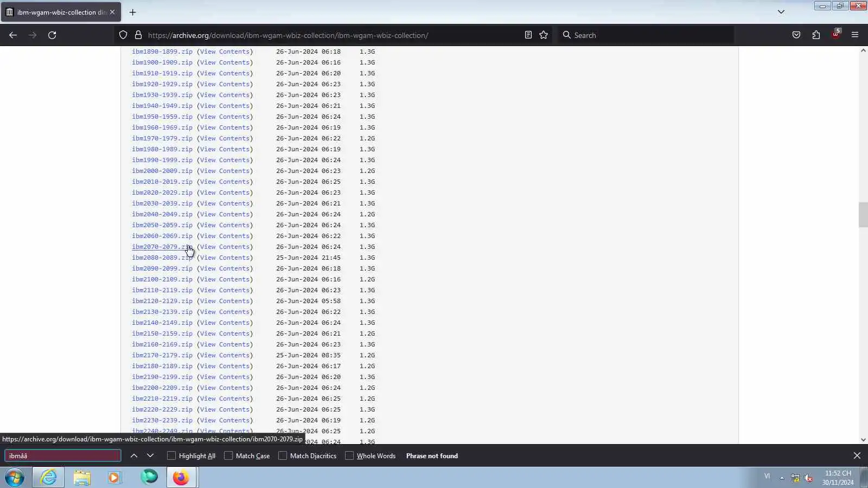Open green round app taskbar icon
The width and height of the screenshot is (868, 488).
(x=149, y=477)
